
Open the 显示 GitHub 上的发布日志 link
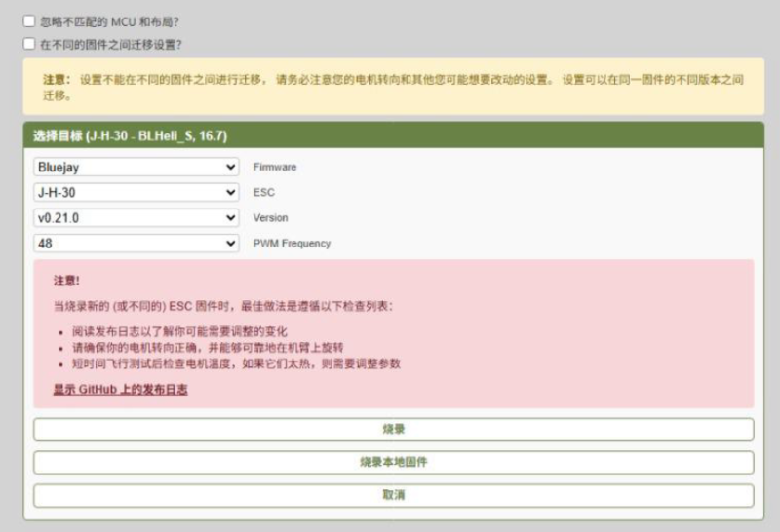pos(120,389)
